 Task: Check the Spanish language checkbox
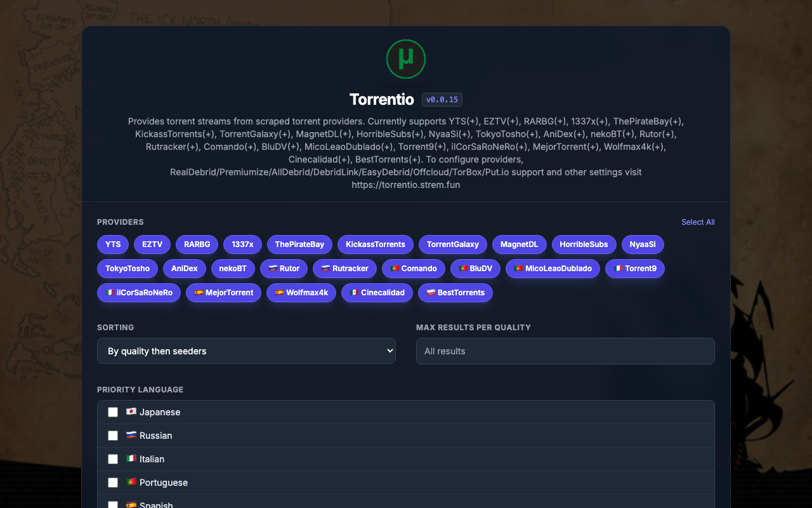click(113, 505)
